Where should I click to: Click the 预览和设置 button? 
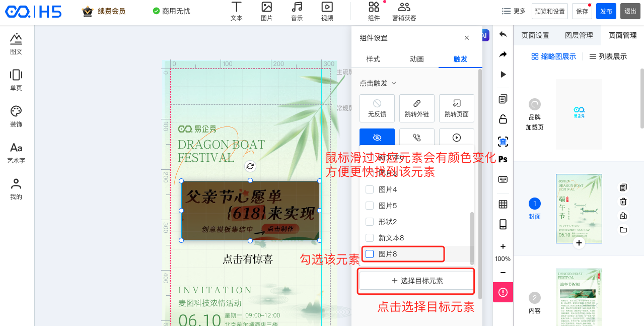pyautogui.click(x=550, y=11)
